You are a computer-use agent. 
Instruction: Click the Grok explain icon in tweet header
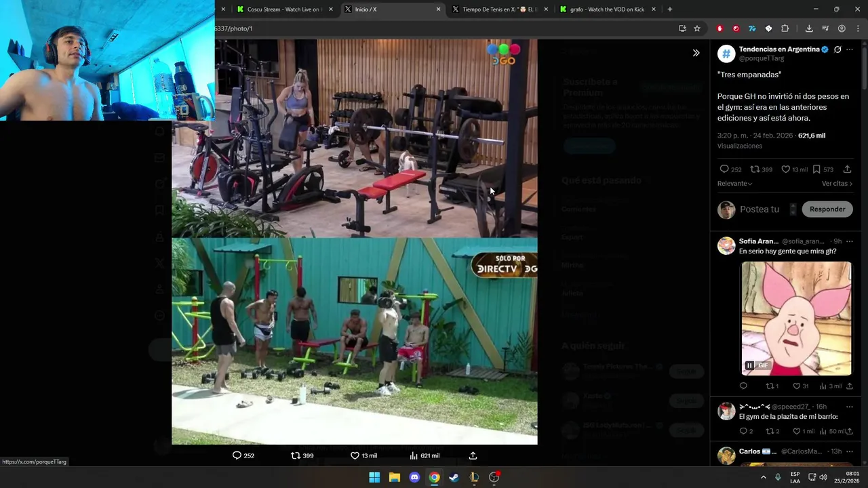coord(837,49)
